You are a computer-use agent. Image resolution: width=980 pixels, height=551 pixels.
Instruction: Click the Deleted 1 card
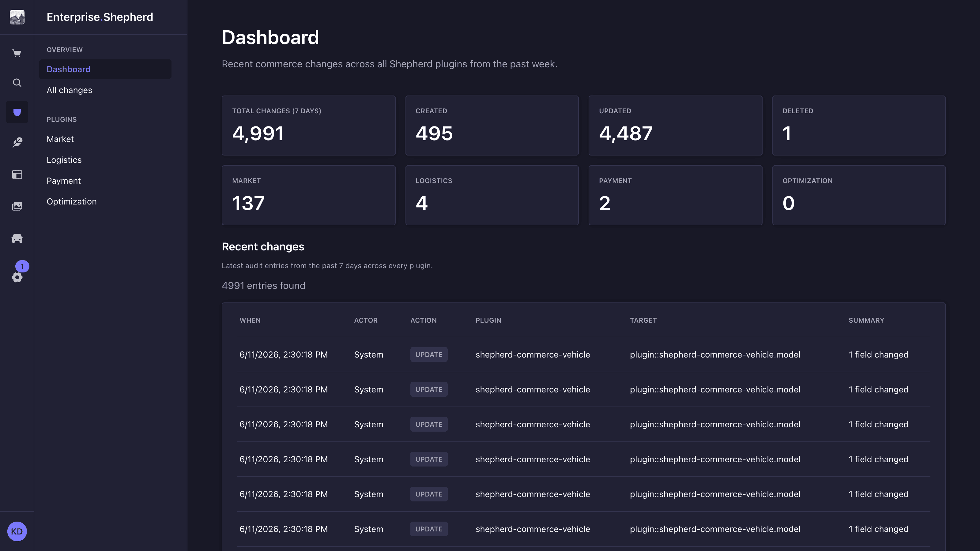click(859, 126)
